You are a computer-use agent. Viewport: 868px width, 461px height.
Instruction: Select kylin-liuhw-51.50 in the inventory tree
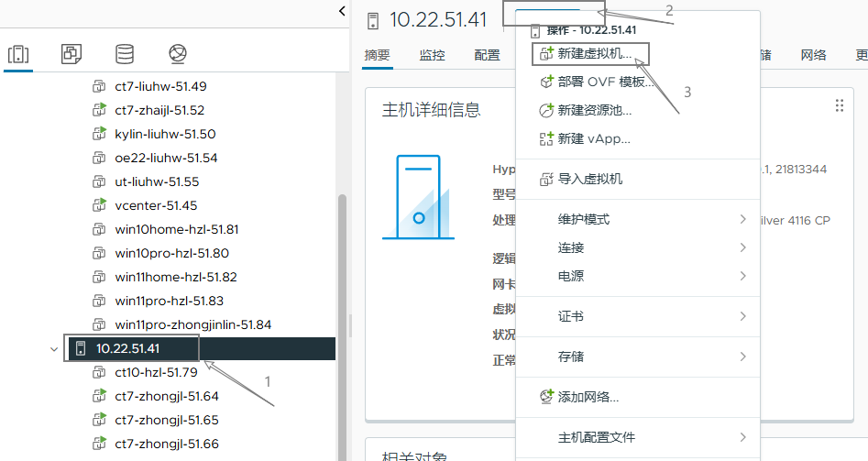point(165,134)
